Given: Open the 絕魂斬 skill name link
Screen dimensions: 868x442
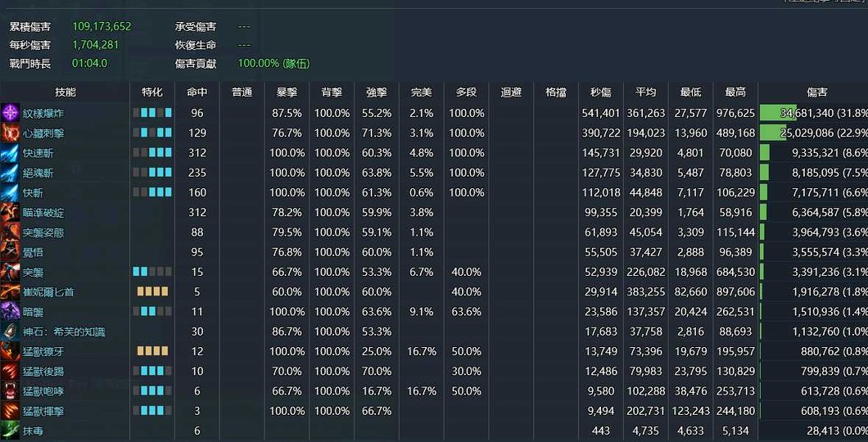Looking at the screenshot, I should (x=38, y=174).
